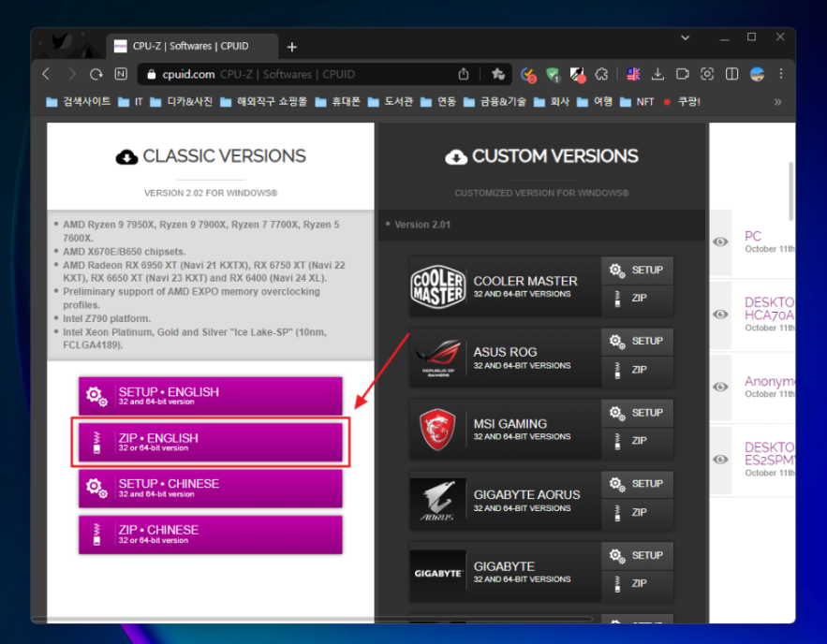This screenshot has width=827, height=644.
Task: Click the MSI Gaming dragon logo
Action: coord(437,430)
